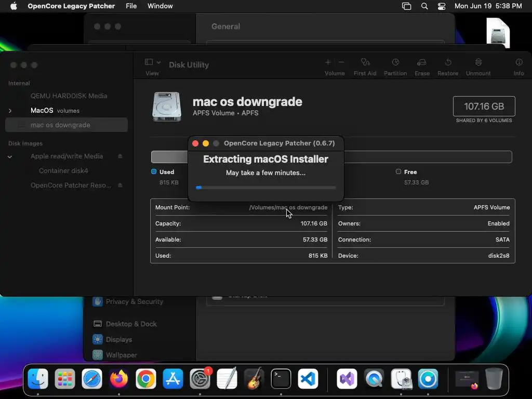Launch GarageBand from the Dock
Screen dimensions: 532x399
254,379
